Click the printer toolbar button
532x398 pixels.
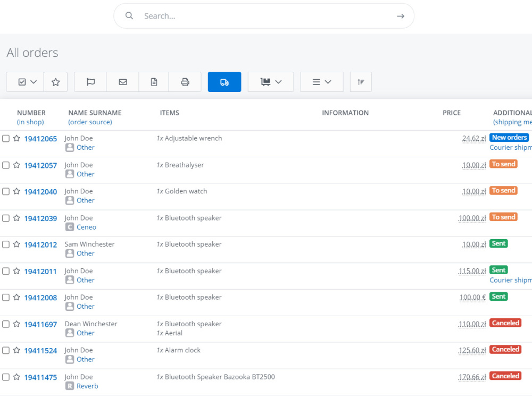pyautogui.click(x=185, y=82)
